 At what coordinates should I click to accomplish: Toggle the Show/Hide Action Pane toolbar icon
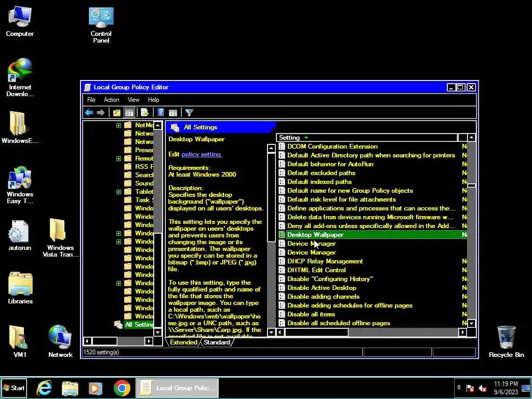coord(173,113)
